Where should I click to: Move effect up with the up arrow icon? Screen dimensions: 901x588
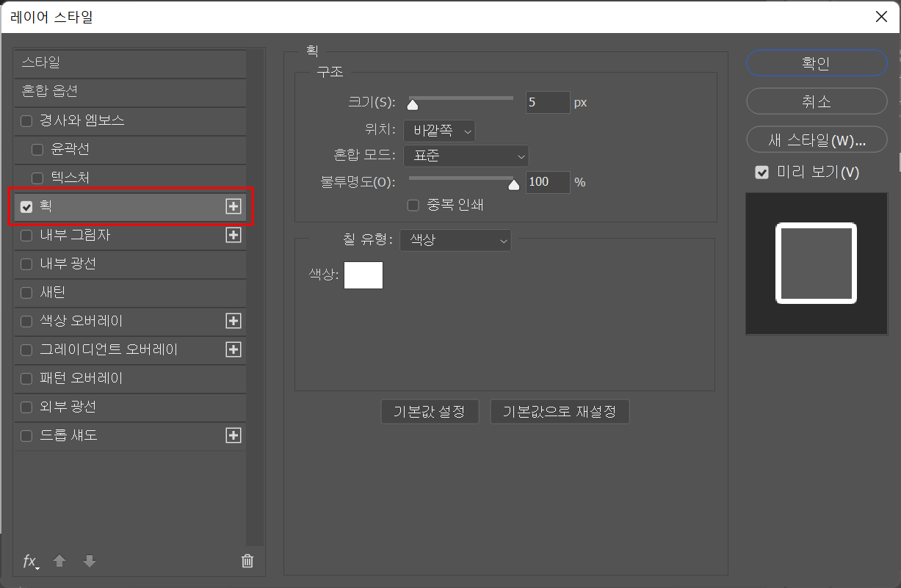(x=59, y=561)
